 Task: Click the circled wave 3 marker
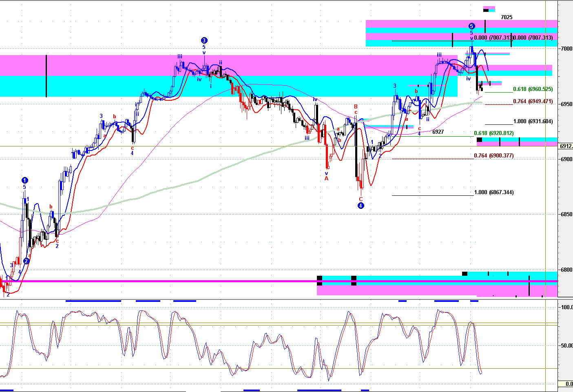pos(204,40)
